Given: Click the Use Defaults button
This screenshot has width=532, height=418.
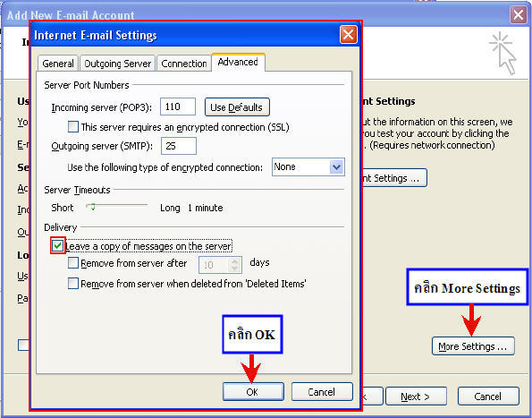Looking at the screenshot, I should (237, 107).
